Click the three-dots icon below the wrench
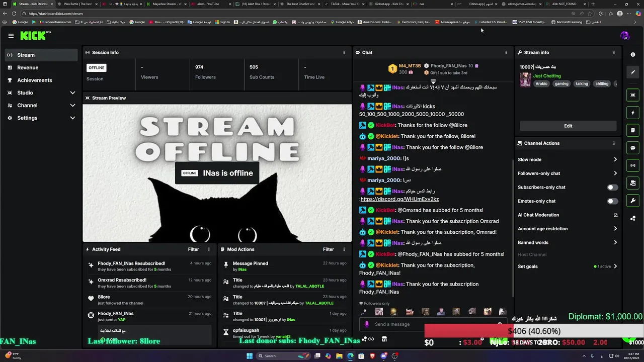This screenshot has height=362, width=644. [633, 218]
